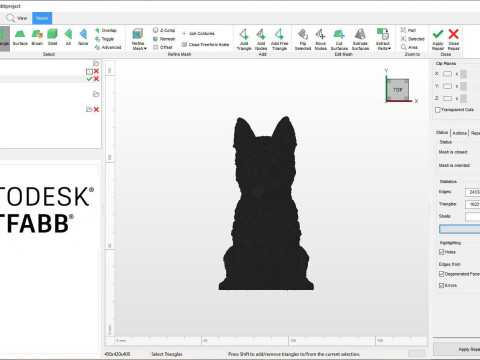Image resolution: width=480 pixels, height=360 pixels.
Task: Click Y clip plane slider
Action: tap(463, 86)
